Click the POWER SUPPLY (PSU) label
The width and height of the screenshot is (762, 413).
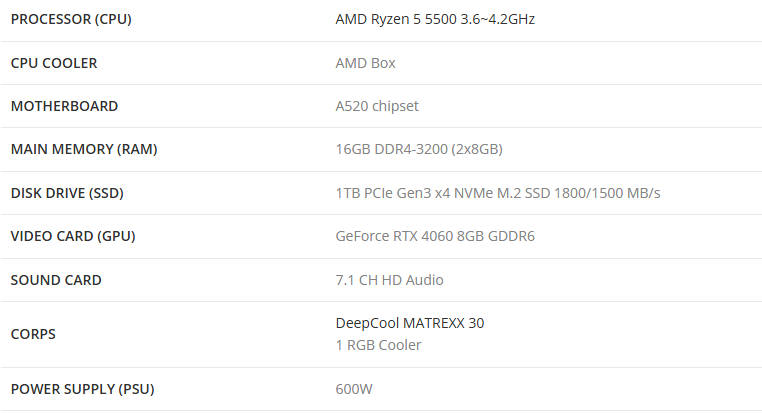[x=82, y=389]
